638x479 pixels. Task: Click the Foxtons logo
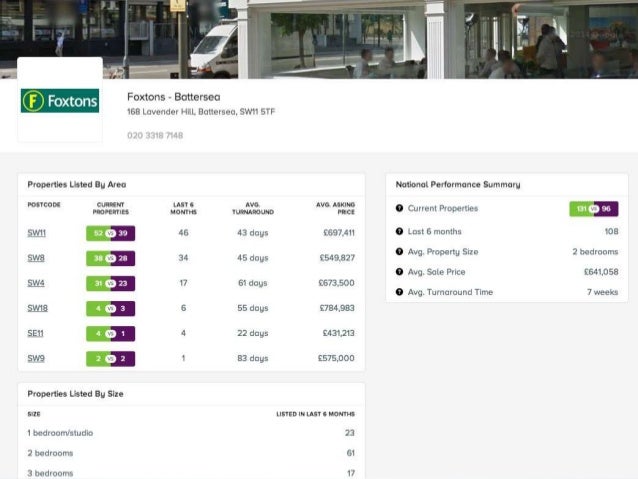click(x=60, y=101)
